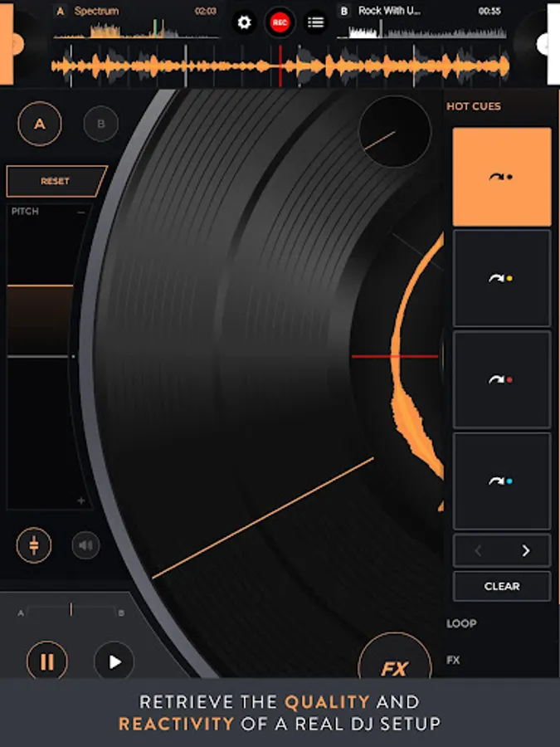This screenshot has height=747, width=560.
Task: Click the 02:03 deck A time display
Action: coord(205,11)
